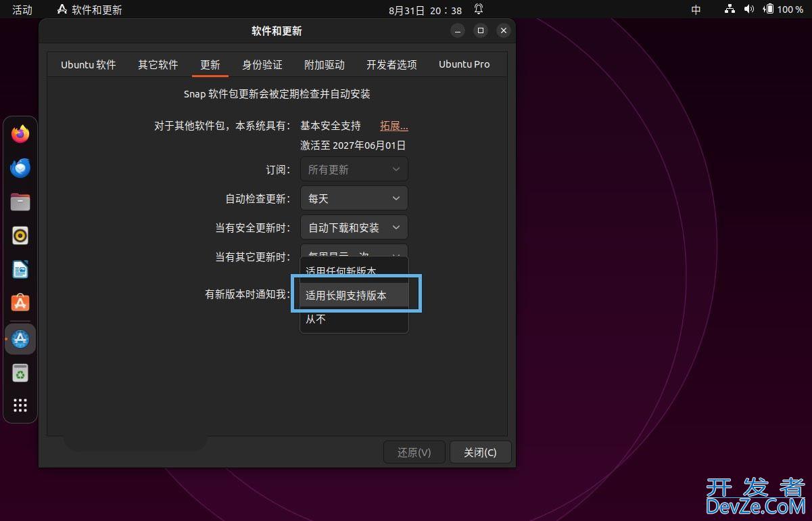
Task: Maximize the 软件和更新 window
Action: tap(481, 30)
